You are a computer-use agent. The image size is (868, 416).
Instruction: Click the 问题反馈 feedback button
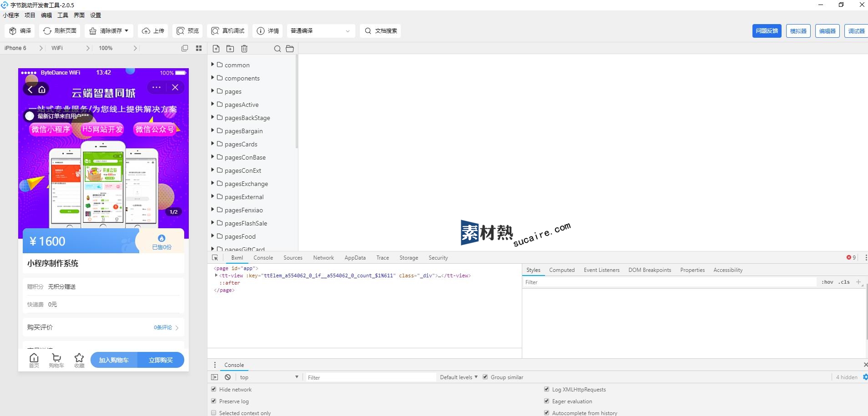pyautogui.click(x=767, y=31)
